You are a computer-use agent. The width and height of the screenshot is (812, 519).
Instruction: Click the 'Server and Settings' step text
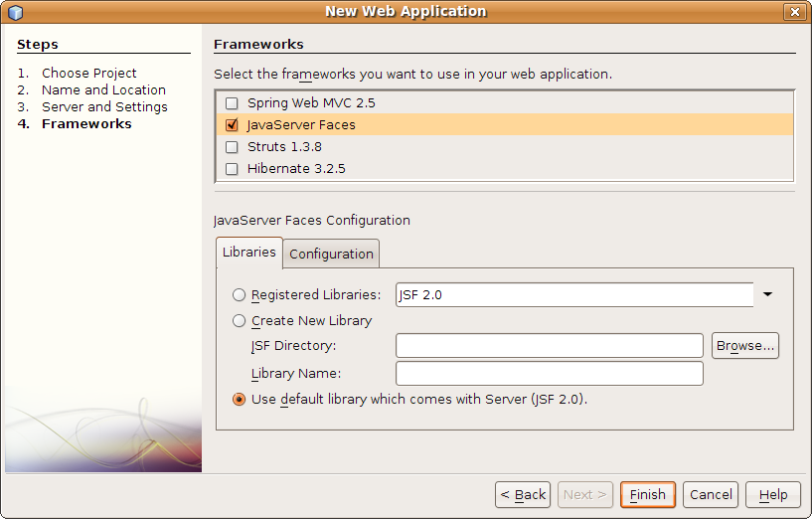click(x=104, y=107)
